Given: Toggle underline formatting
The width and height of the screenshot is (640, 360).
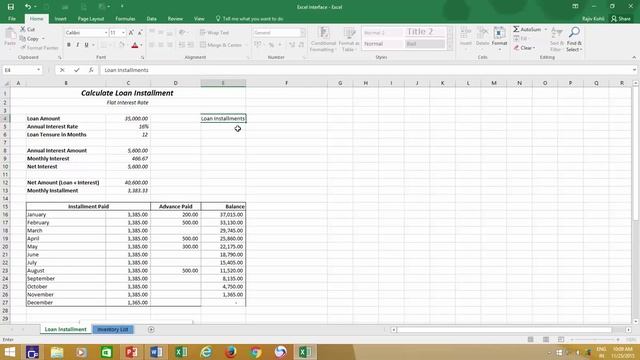Looking at the screenshot, I should 86,45.
